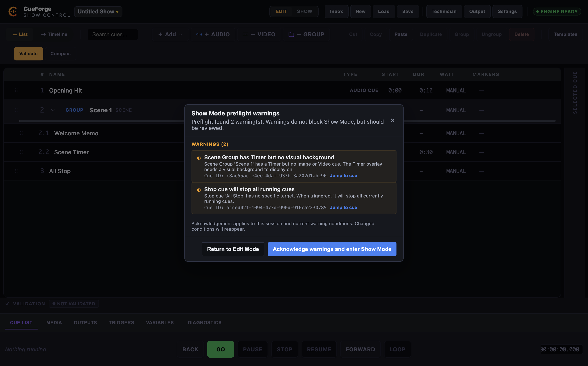Screen dimensions: 588x366
Task: Open the Inbox
Action: pos(336,11)
